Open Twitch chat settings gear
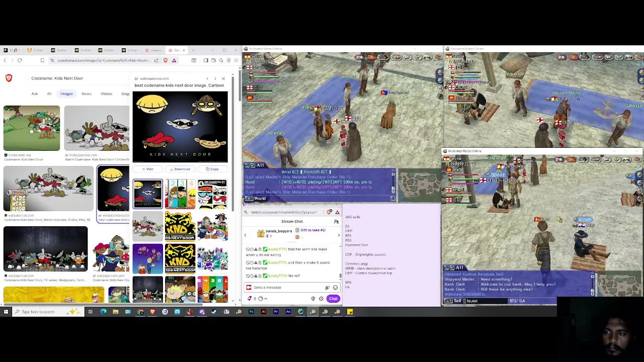This screenshot has width=644, height=362. (321, 299)
